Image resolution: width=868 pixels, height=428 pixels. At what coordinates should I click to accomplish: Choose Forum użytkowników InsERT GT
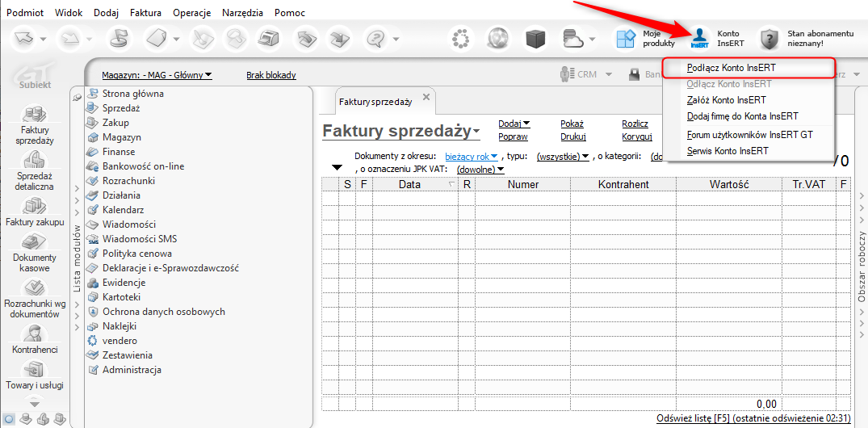point(748,135)
